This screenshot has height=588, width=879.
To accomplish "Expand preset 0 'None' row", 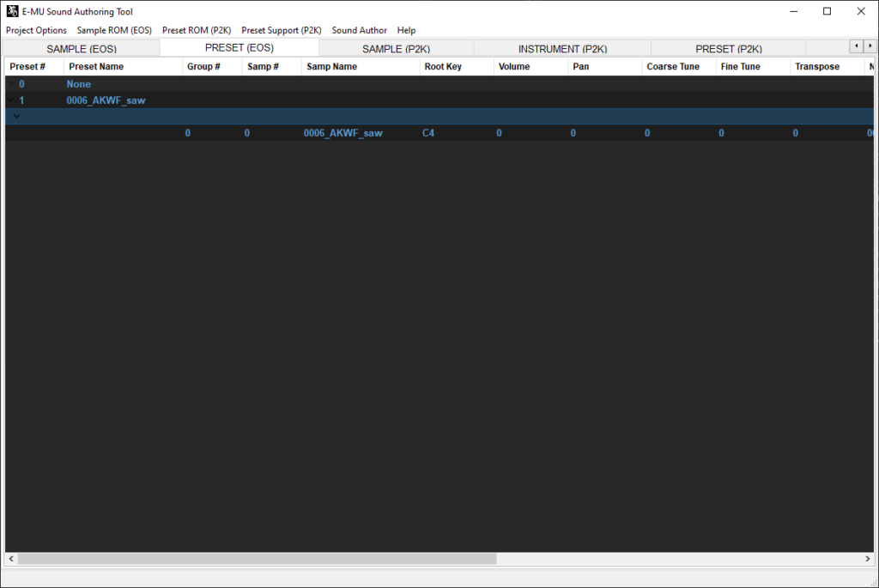I will pos(10,84).
